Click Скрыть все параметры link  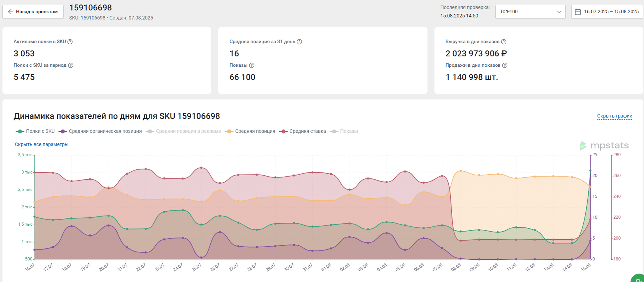[x=41, y=144]
